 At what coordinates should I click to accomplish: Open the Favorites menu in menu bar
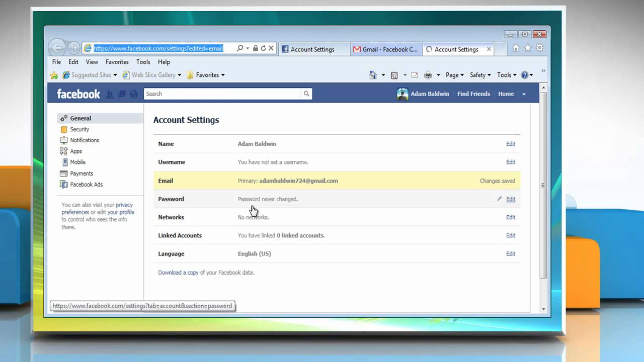point(117,62)
